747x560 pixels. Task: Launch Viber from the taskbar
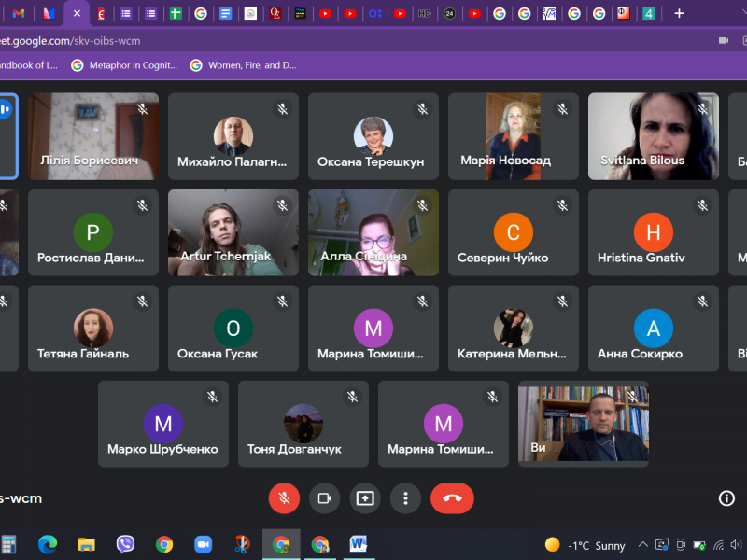[125, 544]
